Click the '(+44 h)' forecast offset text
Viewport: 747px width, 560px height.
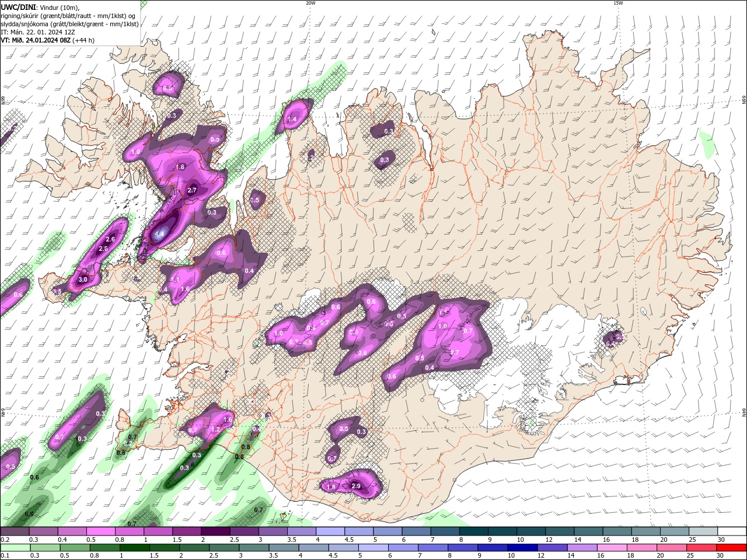[83, 40]
